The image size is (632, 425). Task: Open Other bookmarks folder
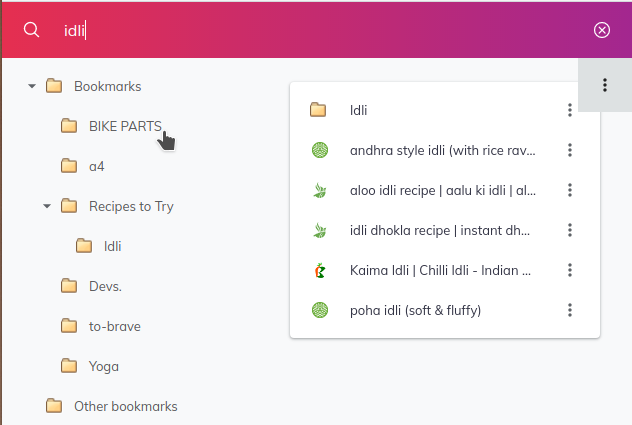point(124,406)
